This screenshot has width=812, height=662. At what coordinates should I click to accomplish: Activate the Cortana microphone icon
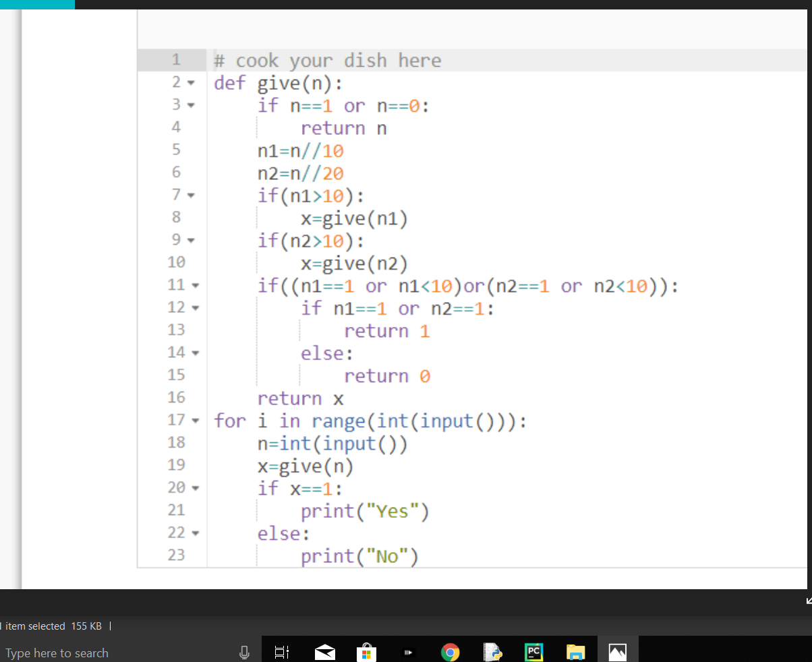click(244, 652)
